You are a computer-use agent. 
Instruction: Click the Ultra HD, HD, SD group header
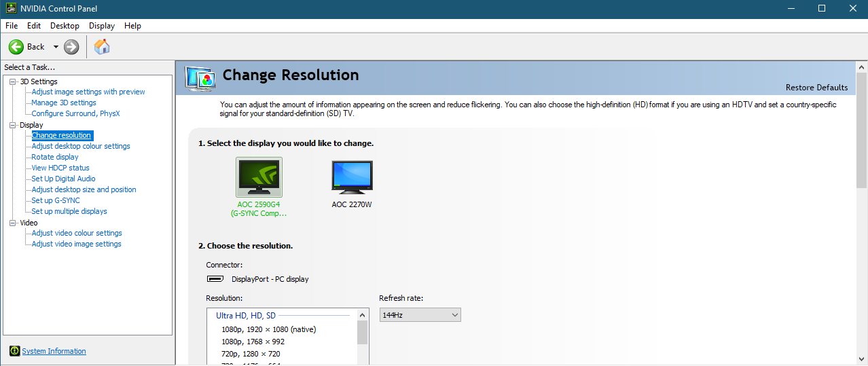pyautogui.click(x=246, y=315)
